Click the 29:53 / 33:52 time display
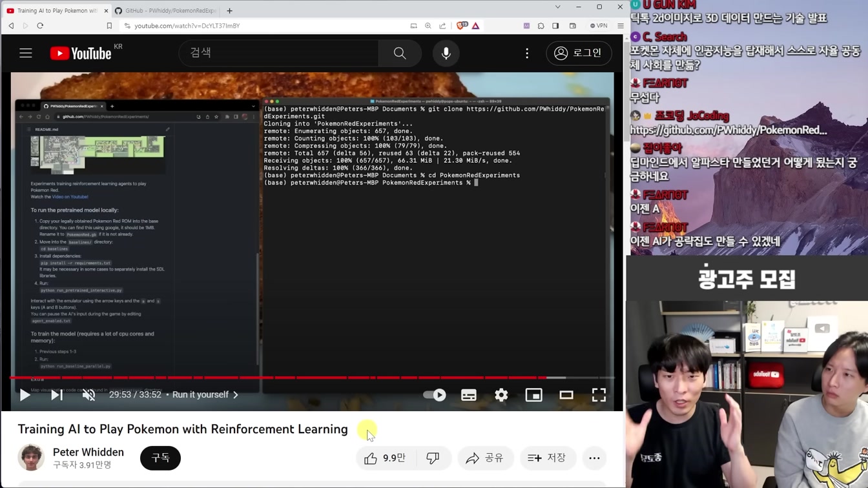The width and height of the screenshot is (868, 488). (135, 394)
